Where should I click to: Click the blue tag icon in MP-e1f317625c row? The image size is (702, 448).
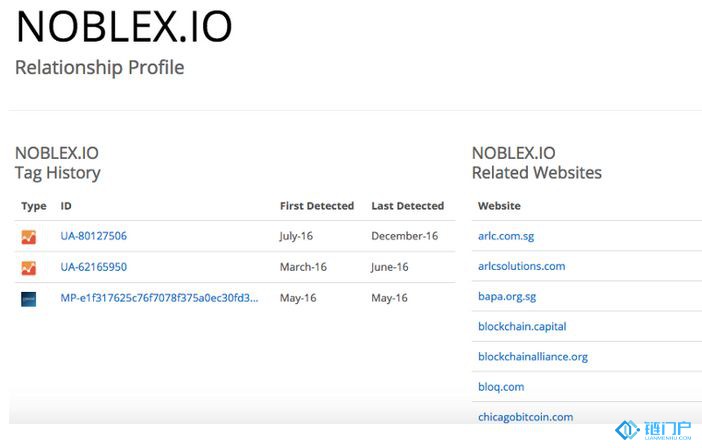coord(29,299)
